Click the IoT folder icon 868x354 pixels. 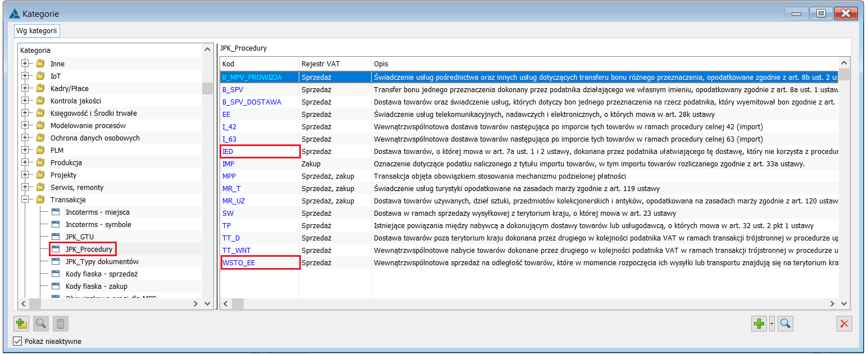pos(40,76)
